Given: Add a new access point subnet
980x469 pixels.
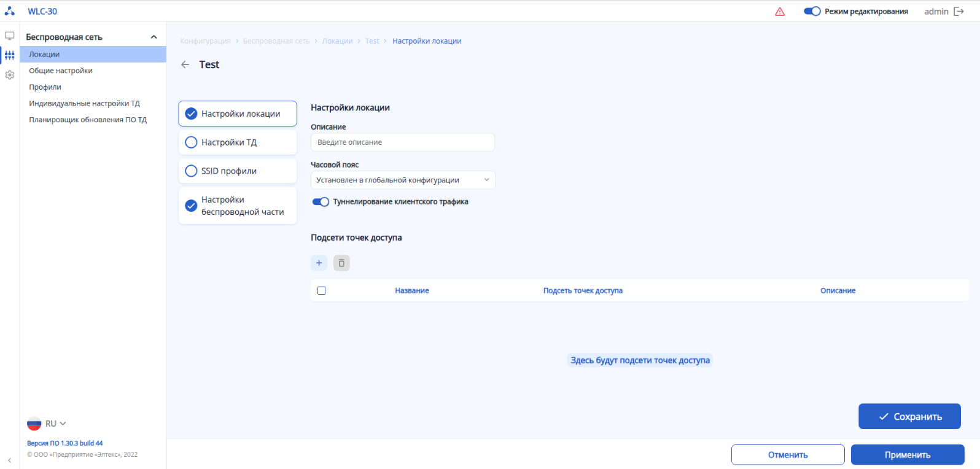Looking at the screenshot, I should pyautogui.click(x=319, y=263).
